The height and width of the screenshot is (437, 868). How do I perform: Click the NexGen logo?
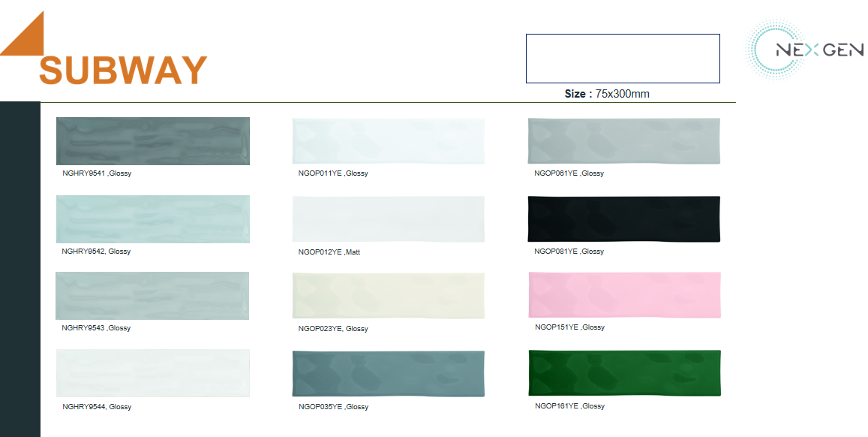point(804,50)
